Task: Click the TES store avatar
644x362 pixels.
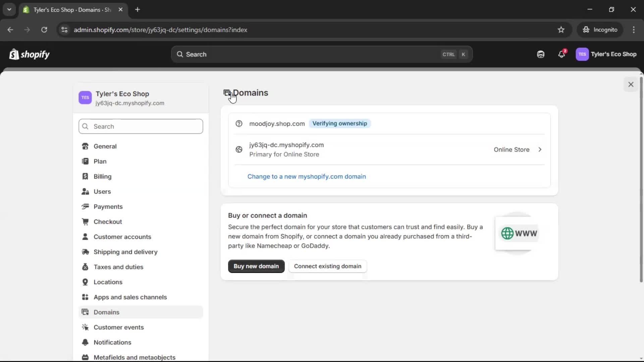Action: coord(583,54)
